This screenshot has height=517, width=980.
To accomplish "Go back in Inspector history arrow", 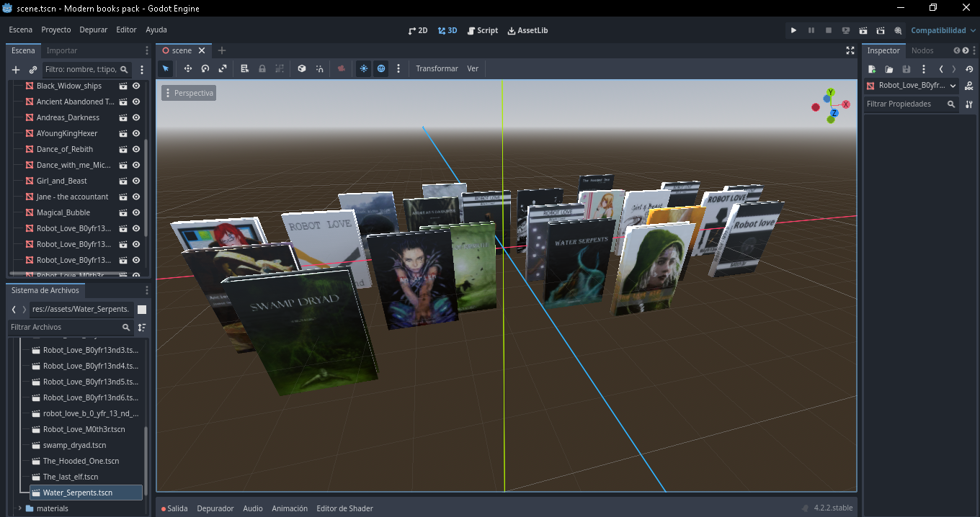I will coord(941,69).
